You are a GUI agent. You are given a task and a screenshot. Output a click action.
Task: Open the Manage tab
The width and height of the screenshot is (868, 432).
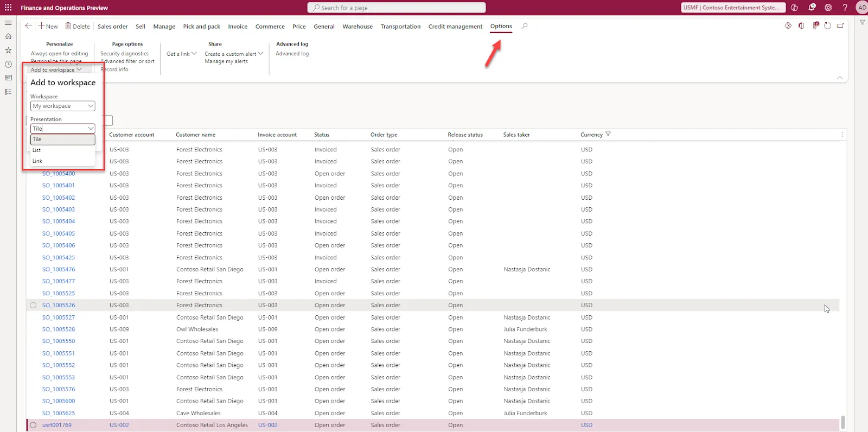[164, 26]
